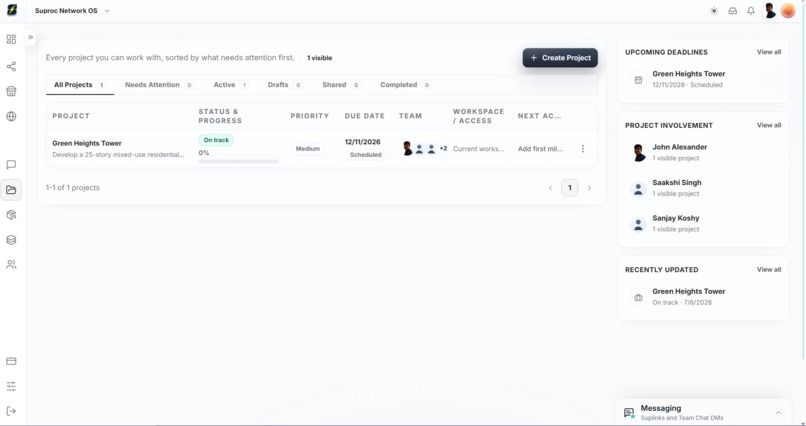Switch to the Active tab
This screenshot has width=806, height=426.
(231, 85)
